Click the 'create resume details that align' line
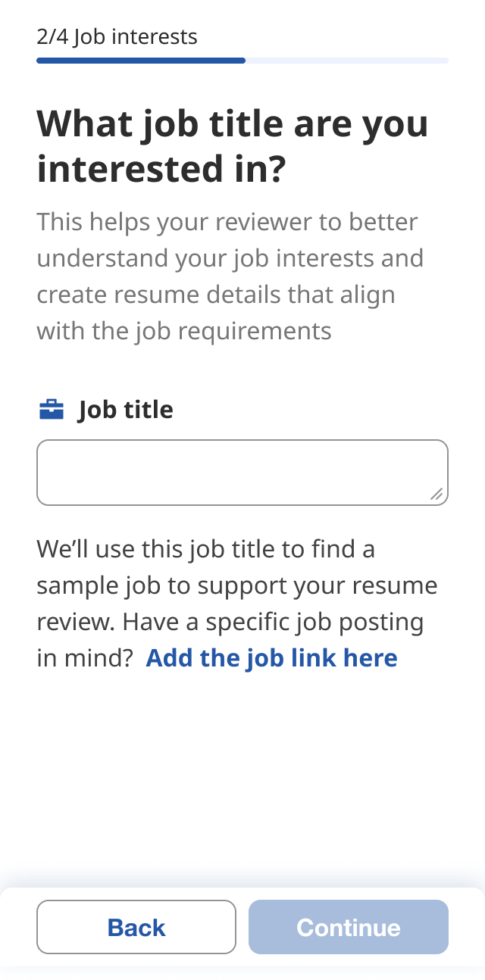Image resolution: width=485 pixels, height=980 pixels. coord(215,295)
